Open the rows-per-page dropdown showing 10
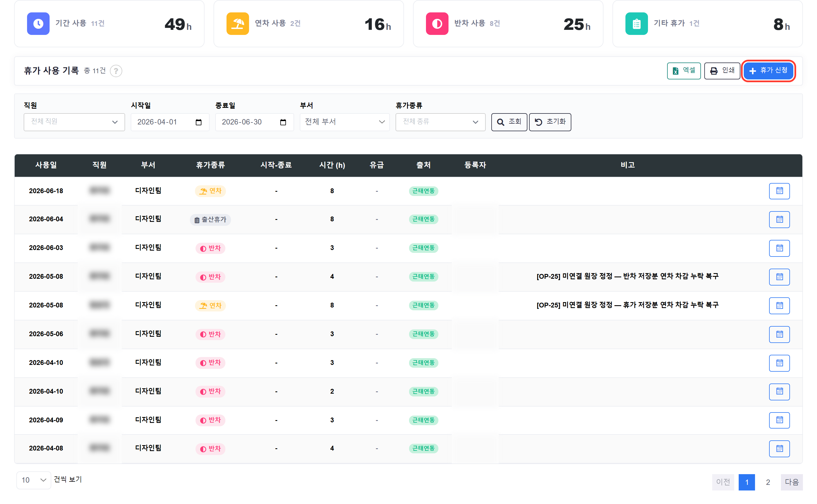Viewport: 817px width, 504px height. pos(34,480)
